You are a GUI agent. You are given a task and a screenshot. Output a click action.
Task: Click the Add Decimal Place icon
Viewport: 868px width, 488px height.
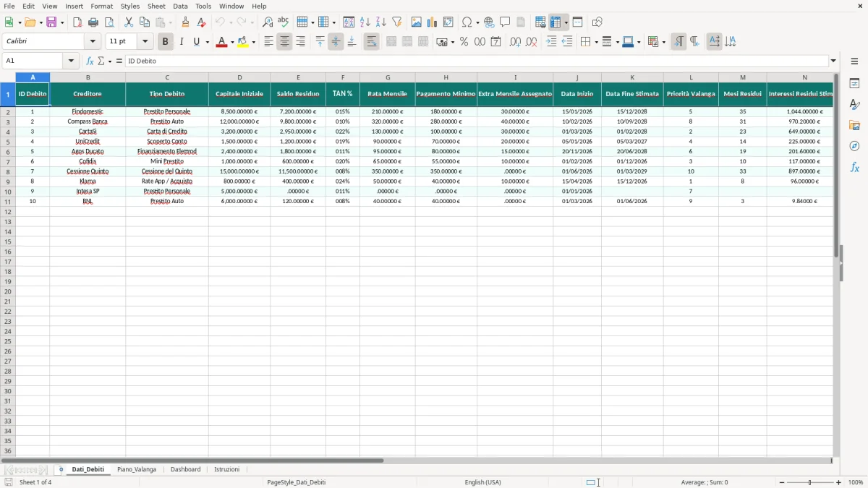515,42
